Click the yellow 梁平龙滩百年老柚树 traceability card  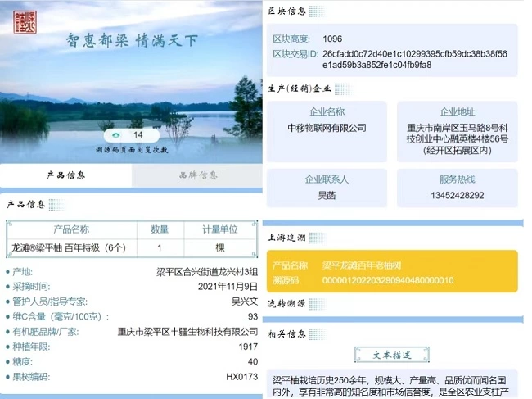click(392, 272)
